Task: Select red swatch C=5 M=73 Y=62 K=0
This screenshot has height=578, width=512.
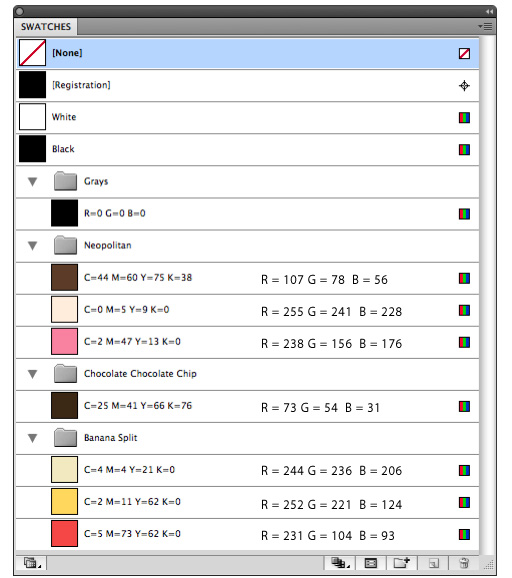Action: pos(247,534)
